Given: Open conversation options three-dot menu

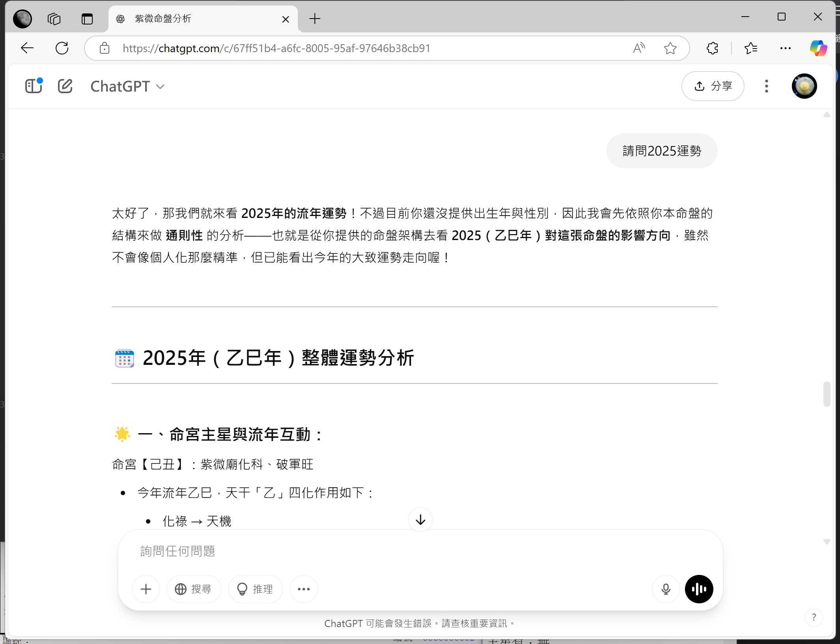Looking at the screenshot, I should tap(766, 86).
